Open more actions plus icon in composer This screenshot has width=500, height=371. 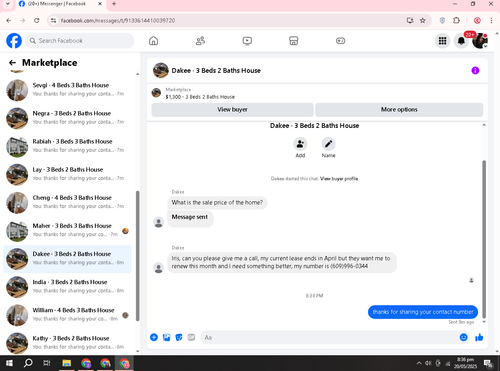pos(154,337)
